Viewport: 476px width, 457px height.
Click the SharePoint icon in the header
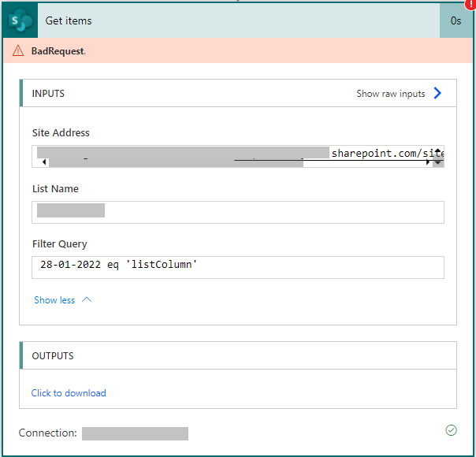coord(20,20)
